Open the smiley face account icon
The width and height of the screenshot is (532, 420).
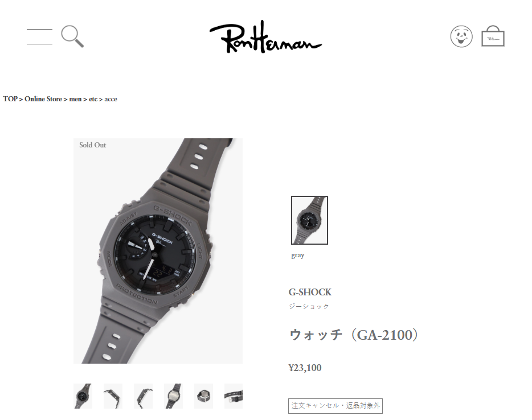point(461,36)
